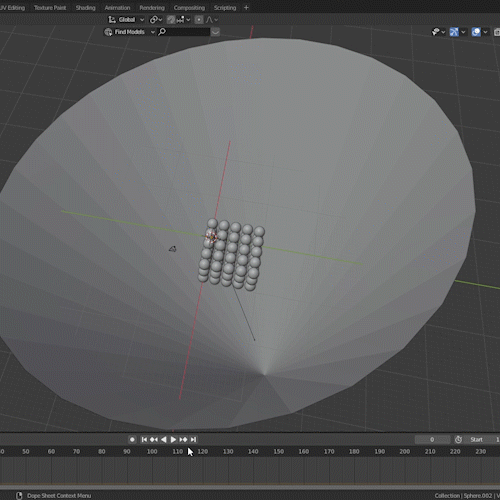Open Global transform orientation dropdown
The height and width of the screenshot is (500, 500).
click(126, 20)
